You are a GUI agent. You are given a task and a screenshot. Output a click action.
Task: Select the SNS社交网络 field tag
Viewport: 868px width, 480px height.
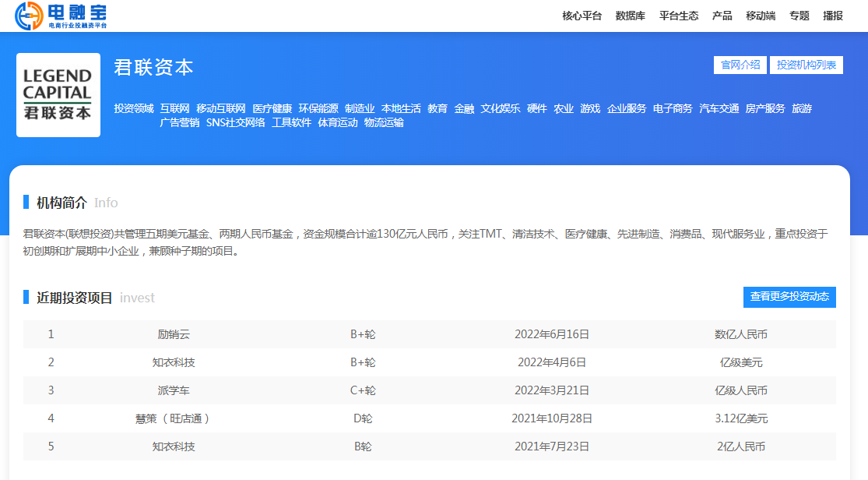point(236,122)
